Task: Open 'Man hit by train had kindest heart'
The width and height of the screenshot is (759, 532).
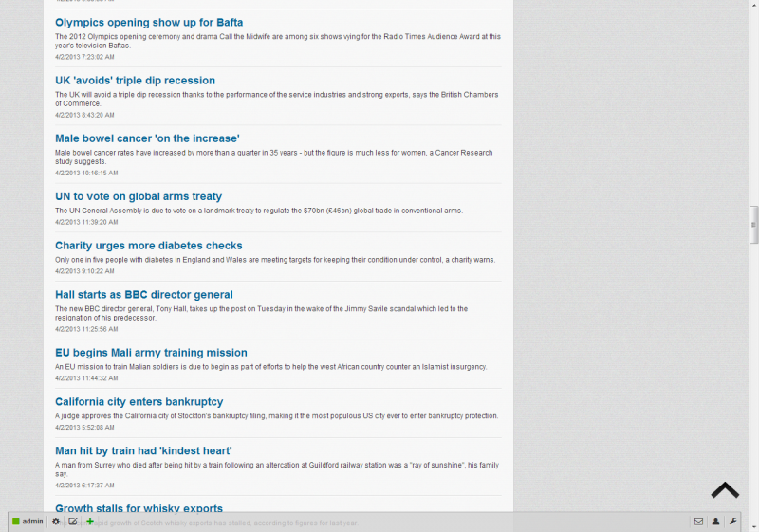Action: [143, 450]
